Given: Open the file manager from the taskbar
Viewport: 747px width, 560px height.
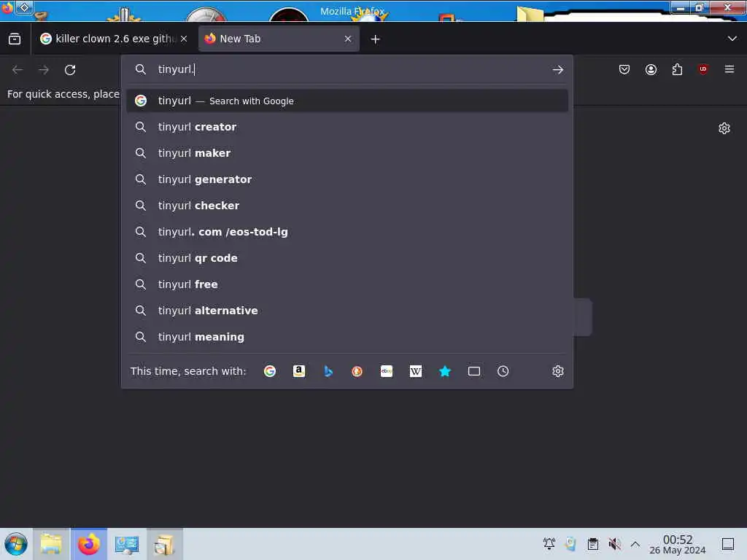Looking at the screenshot, I should coord(51,544).
